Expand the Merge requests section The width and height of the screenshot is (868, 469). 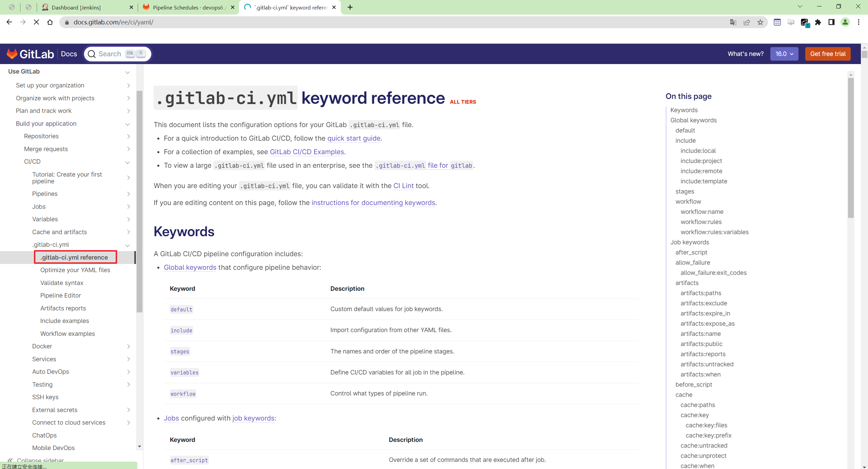point(128,149)
